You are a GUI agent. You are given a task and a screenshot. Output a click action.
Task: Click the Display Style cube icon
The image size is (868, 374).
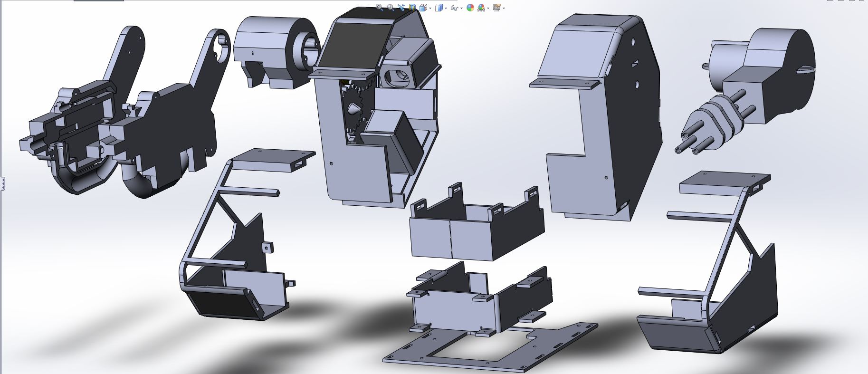pos(439,8)
